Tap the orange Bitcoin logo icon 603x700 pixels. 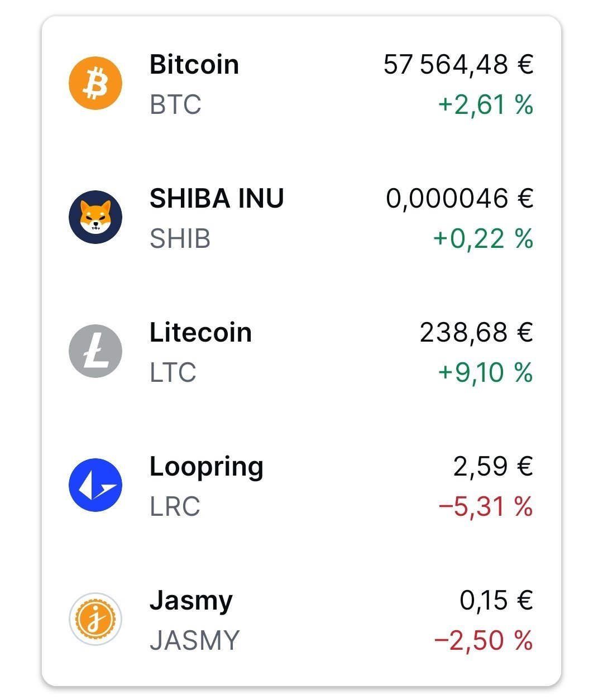pos(95,83)
